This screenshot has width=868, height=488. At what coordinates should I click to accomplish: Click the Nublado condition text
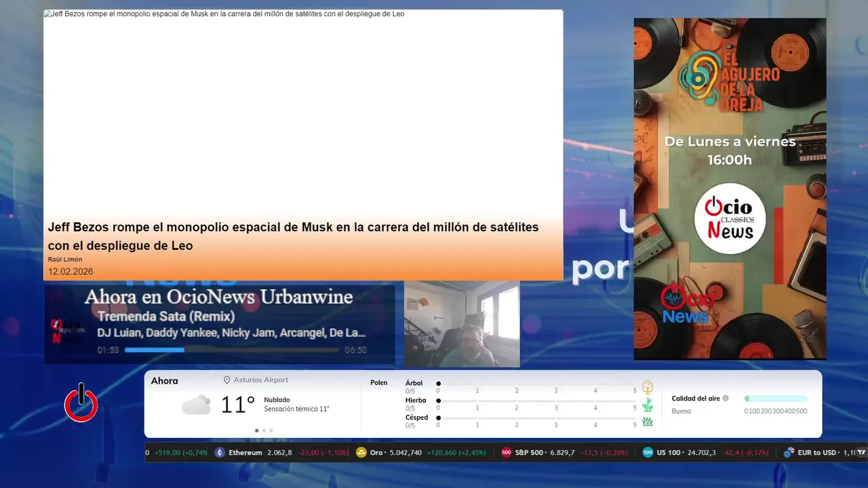point(277,400)
